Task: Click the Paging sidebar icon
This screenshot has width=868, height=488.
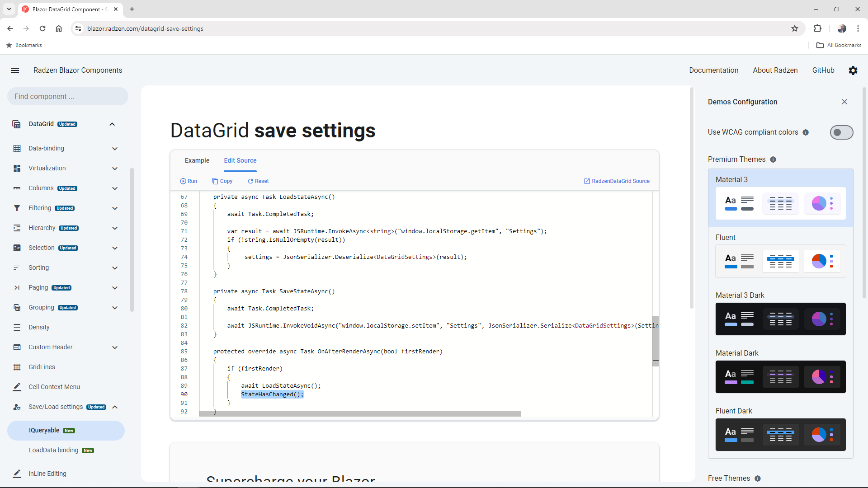Action: click(17, 287)
